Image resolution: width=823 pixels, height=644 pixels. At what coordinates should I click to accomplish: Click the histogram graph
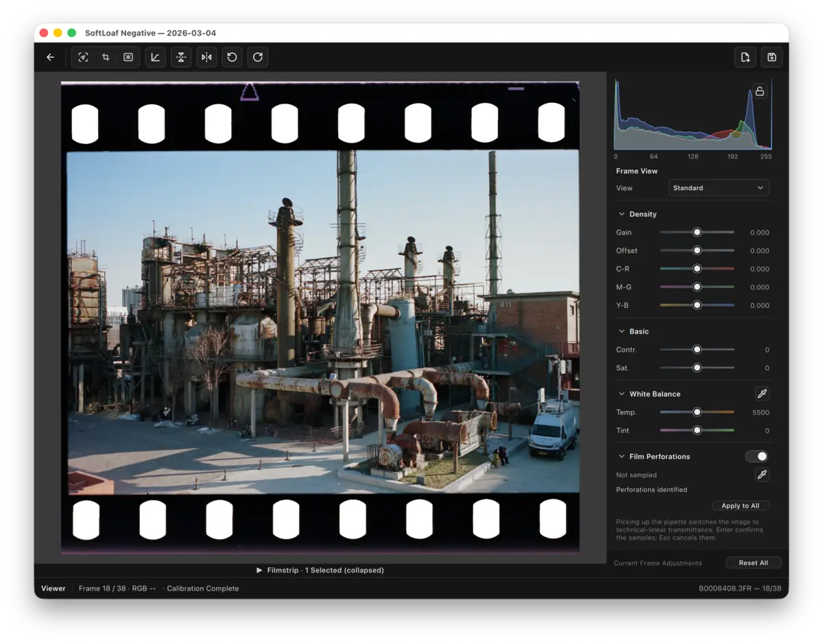coord(693,115)
